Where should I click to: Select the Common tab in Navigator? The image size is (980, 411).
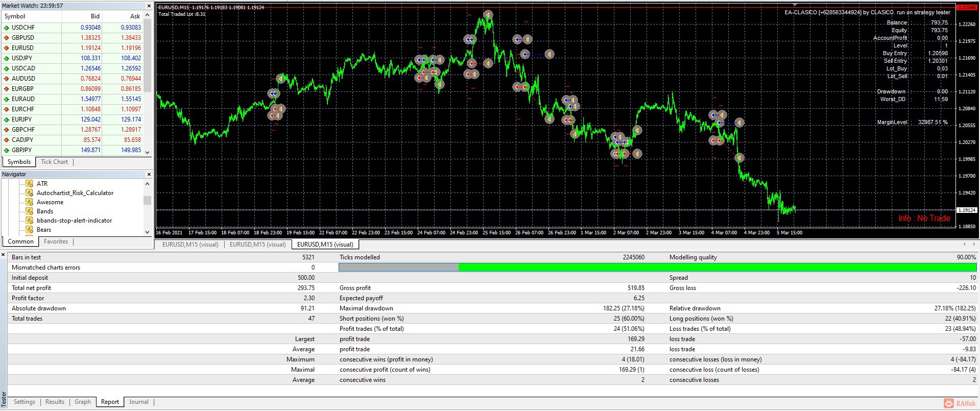pos(20,241)
